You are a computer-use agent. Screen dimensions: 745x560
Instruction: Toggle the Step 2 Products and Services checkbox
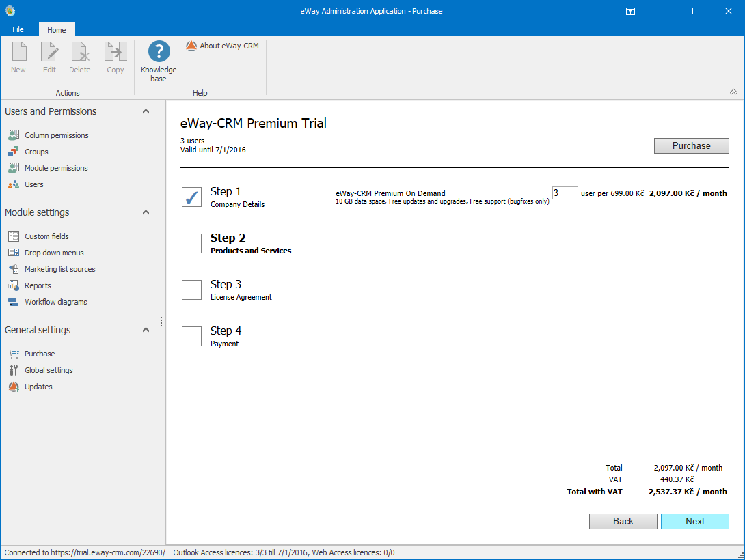coord(191,243)
